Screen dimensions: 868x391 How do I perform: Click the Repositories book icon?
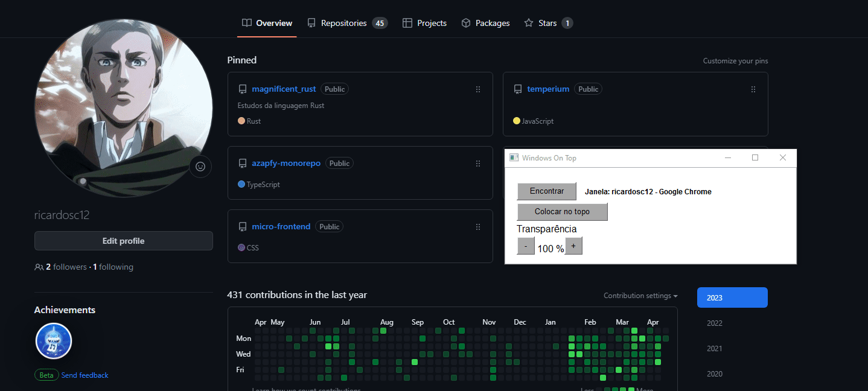(311, 23)
